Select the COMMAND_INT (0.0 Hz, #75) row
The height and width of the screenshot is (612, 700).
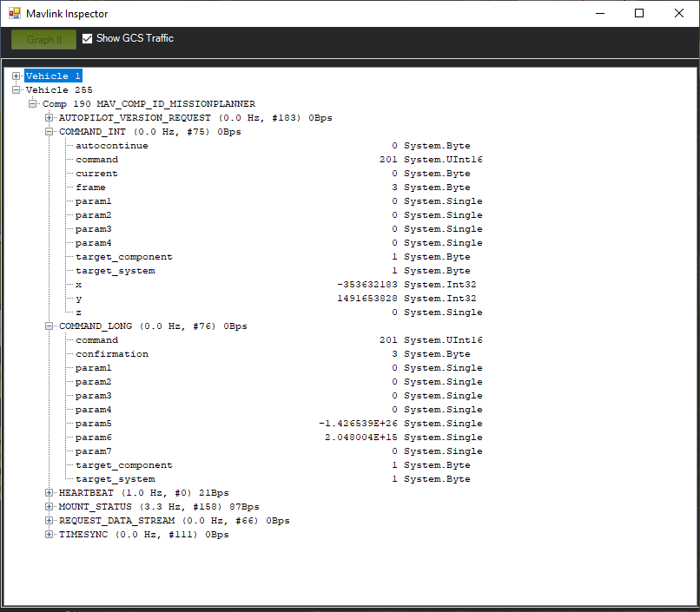pyautogui.click(x=150, y=132)
